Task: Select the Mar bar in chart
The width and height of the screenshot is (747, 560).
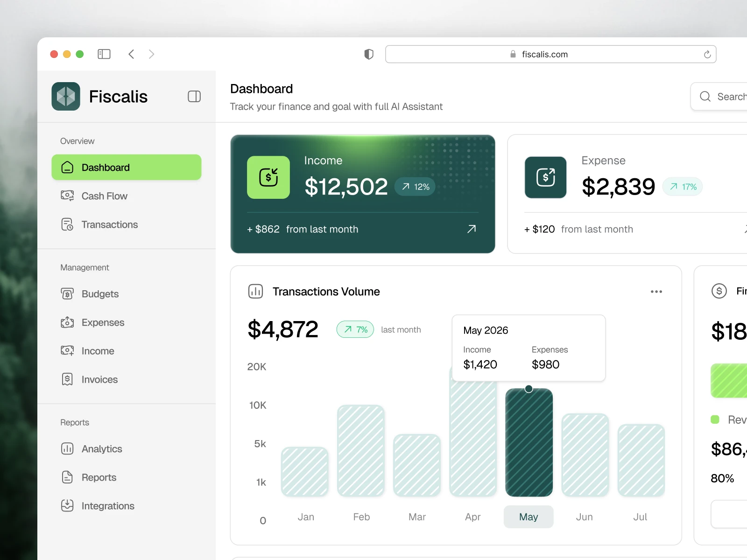Action: (417, 465)
